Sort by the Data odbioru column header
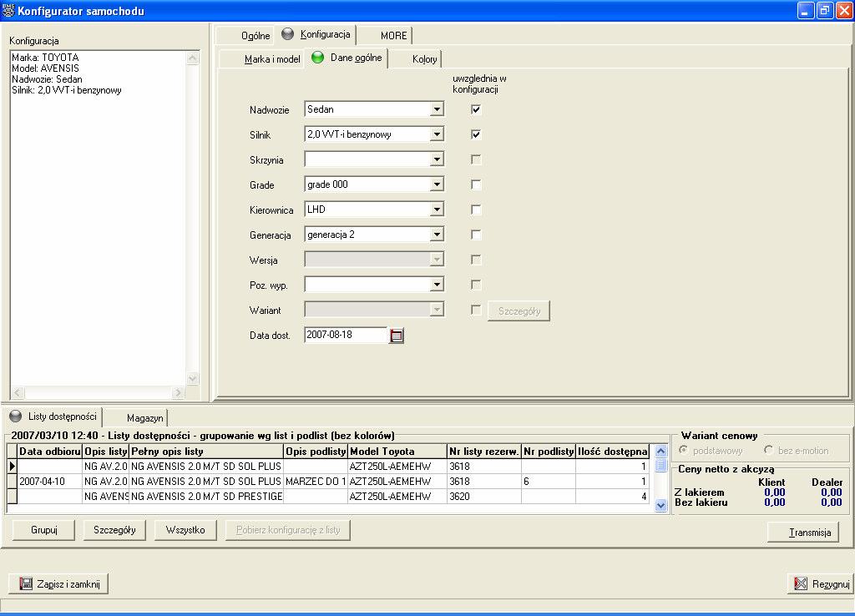 [49, 452]
